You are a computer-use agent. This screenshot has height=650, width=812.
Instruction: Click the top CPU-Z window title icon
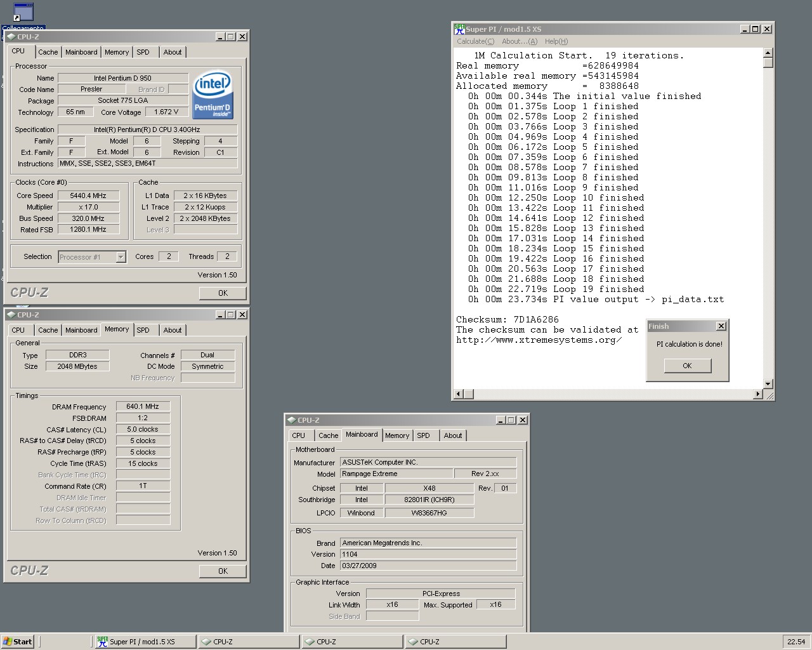[x=11, y=37]
